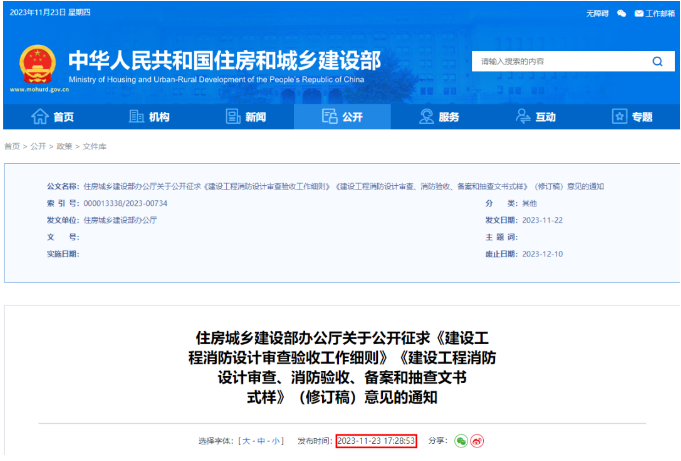Select the 公开 navigation tab

(x=342, y=117)
